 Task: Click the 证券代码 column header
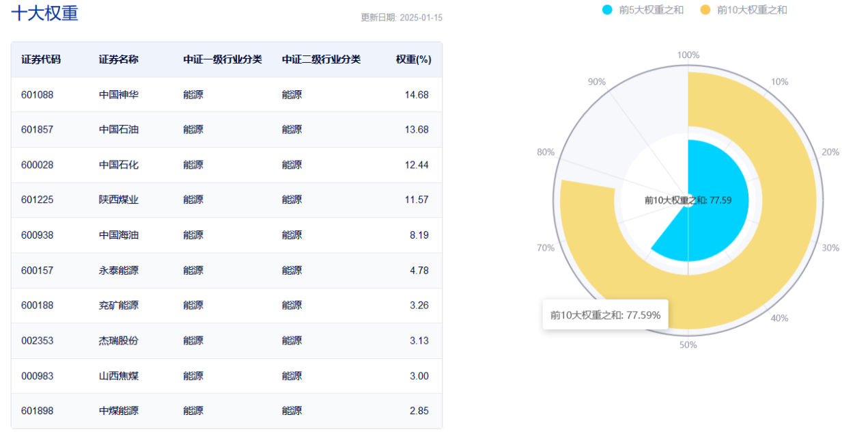tap(41, 59)
